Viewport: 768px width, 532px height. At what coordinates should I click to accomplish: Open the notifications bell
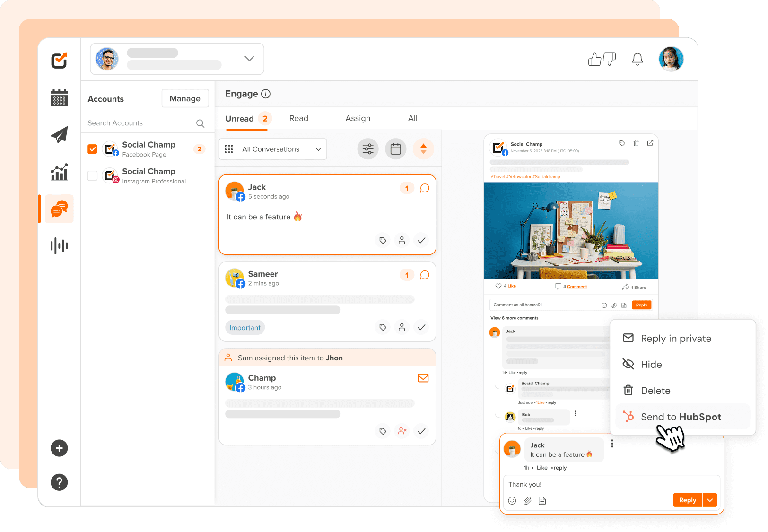[x=637, y=59]
